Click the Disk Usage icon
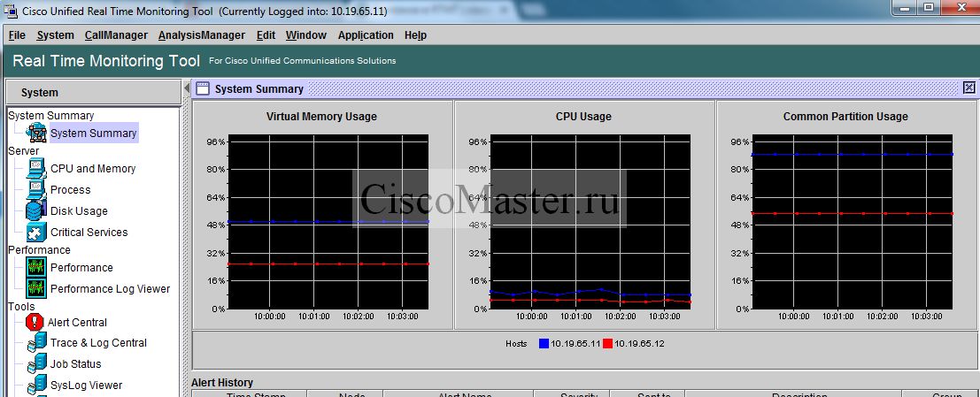 pyautogui.click(x=36, y=211)
